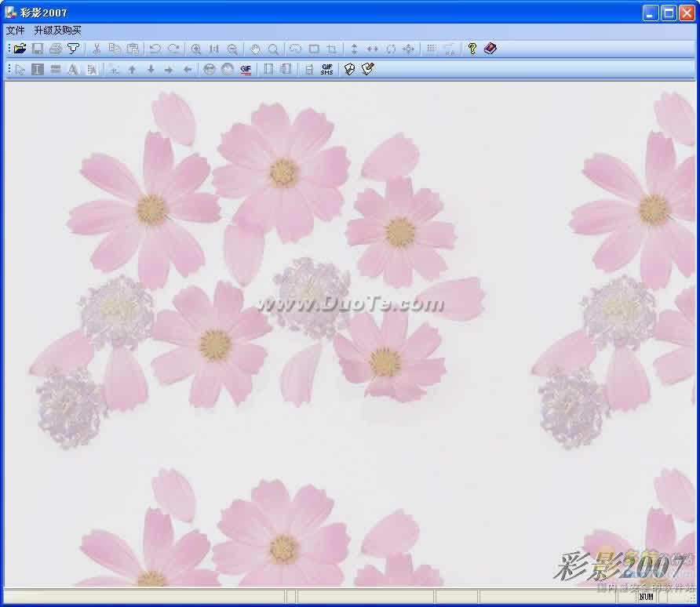Click the flip horizontal arrows icon
The height and width of the screenshot is (607, 700).
(x=372, y=49)
